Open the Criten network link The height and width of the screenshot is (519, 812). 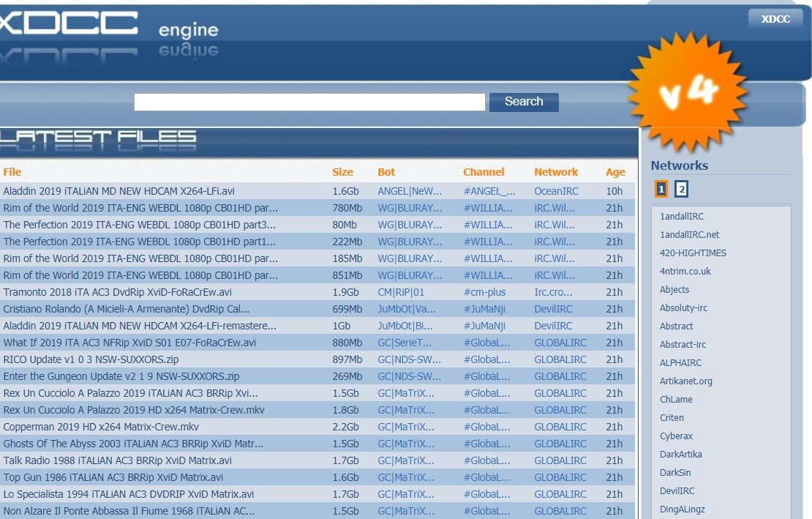pos(672,417)
